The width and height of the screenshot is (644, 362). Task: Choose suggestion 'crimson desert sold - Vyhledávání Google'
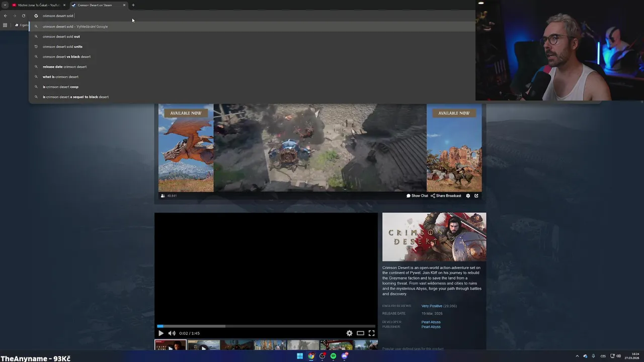[252, 26]
